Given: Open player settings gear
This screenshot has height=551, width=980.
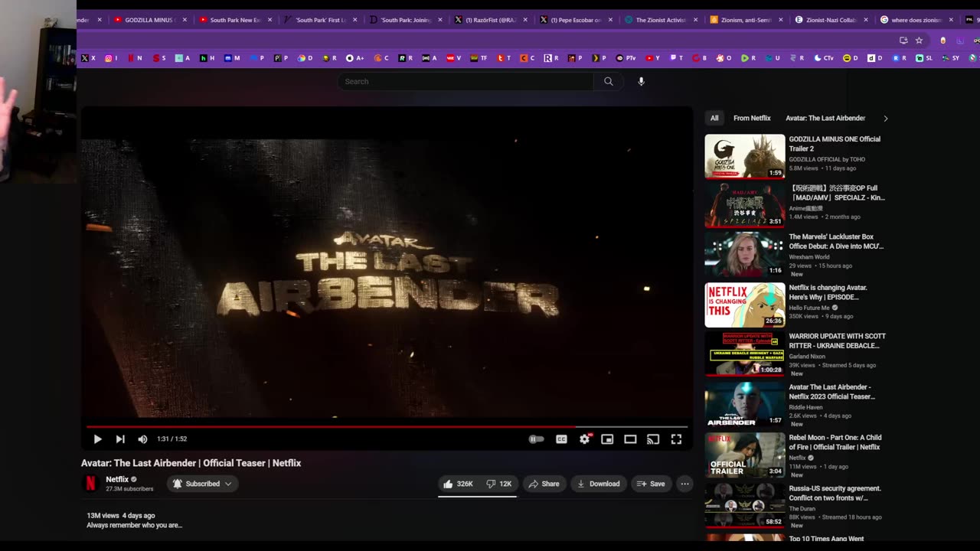Looking at the screenshot, I should click(585, 439).
